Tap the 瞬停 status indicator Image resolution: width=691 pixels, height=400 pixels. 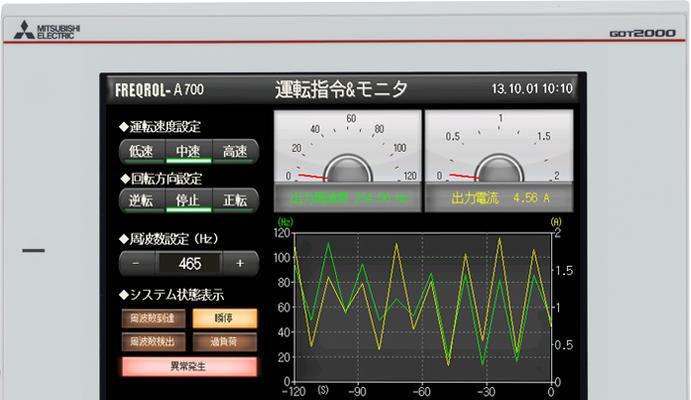[x=225, y=318]
